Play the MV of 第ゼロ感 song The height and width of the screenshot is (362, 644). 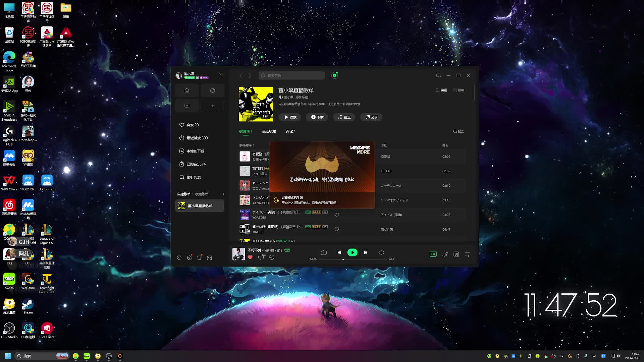tap(325, 227)
